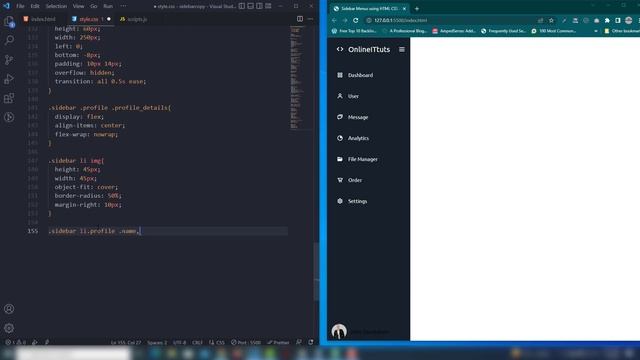This screenshot has width=640, height=360.
Task: Open the Other bookmarks folder
Action: tap(622, 31)
